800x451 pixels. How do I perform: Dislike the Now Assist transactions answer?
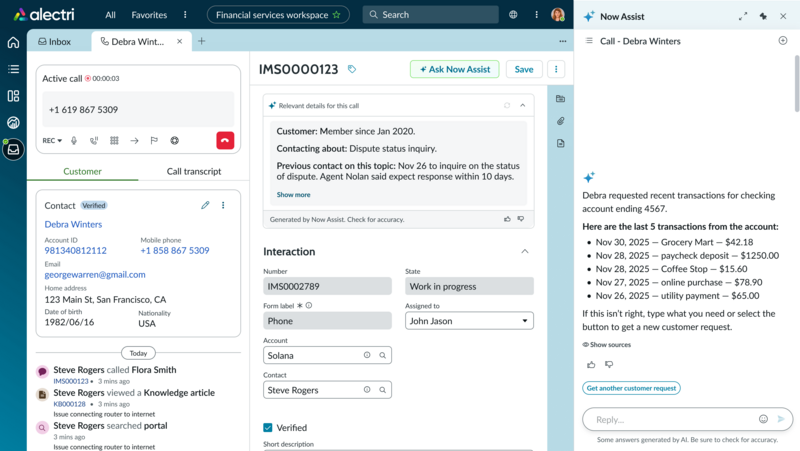[609, 364]
